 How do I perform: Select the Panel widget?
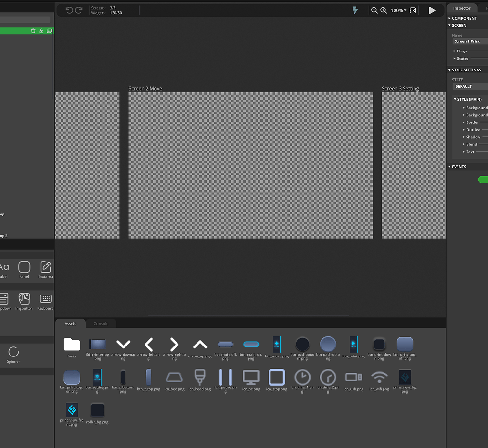click(x=24, y=270)
